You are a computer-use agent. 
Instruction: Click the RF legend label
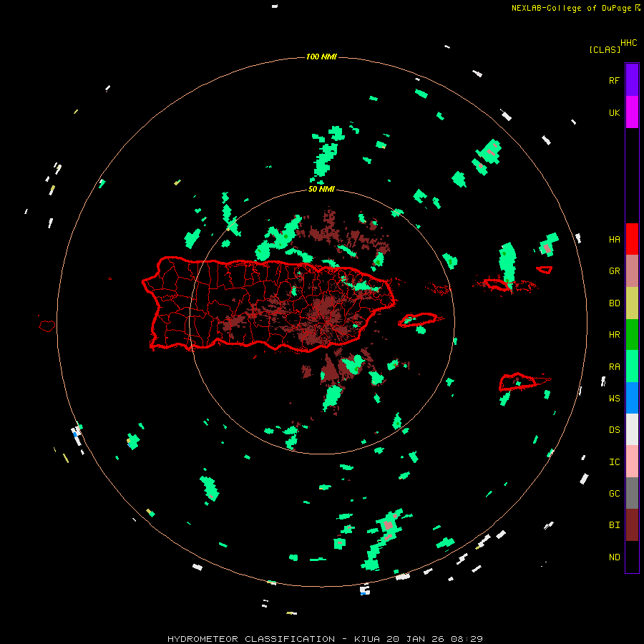click(x=614, y=80)
